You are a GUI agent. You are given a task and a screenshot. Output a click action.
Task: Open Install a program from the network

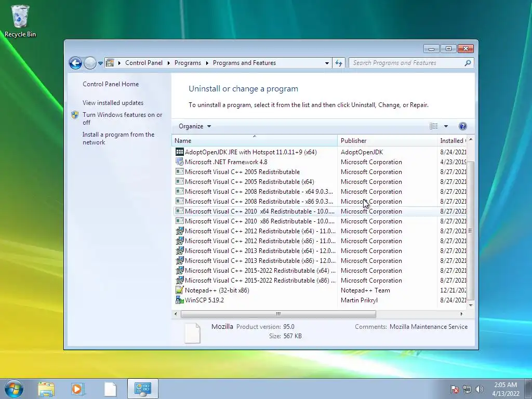118,138
